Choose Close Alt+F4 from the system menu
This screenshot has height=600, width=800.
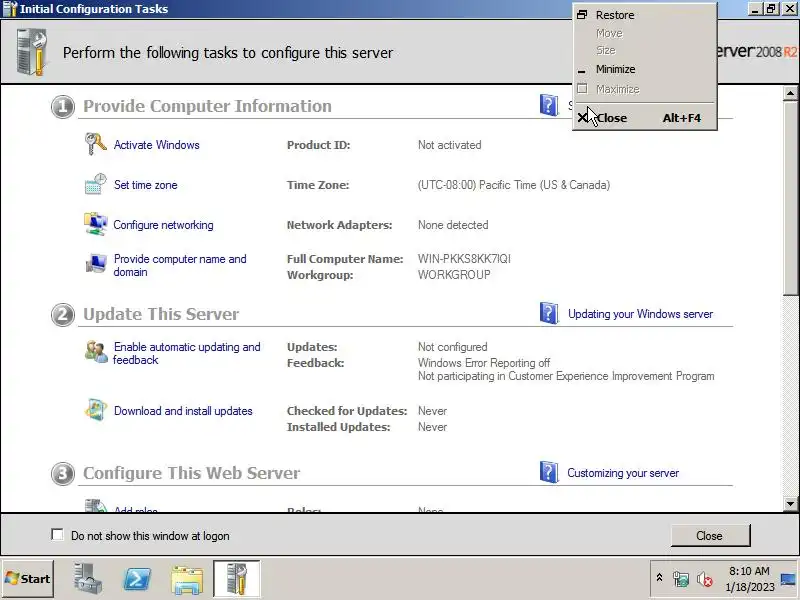(644, 118)
